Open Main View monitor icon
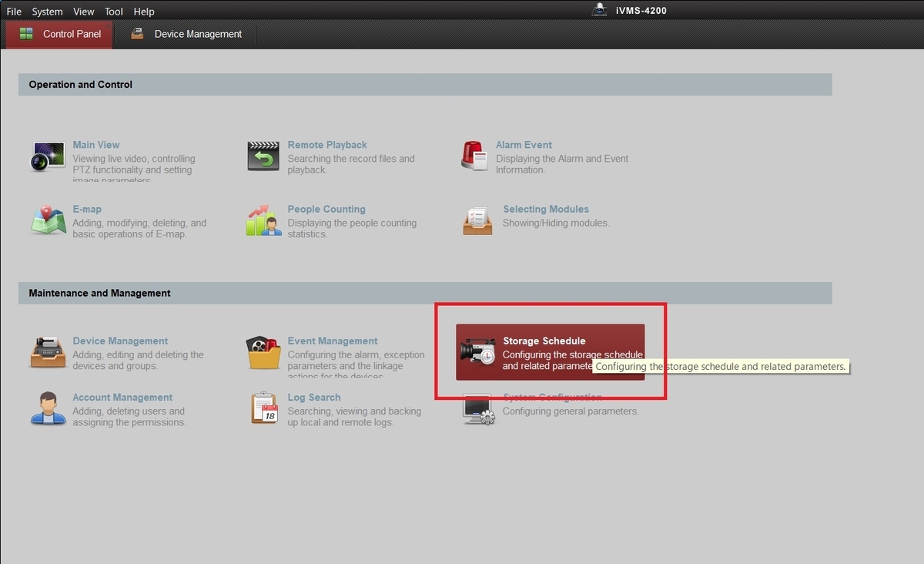This screenshot has height=564, width=924. pyautogui.click(x=48, y=156)
